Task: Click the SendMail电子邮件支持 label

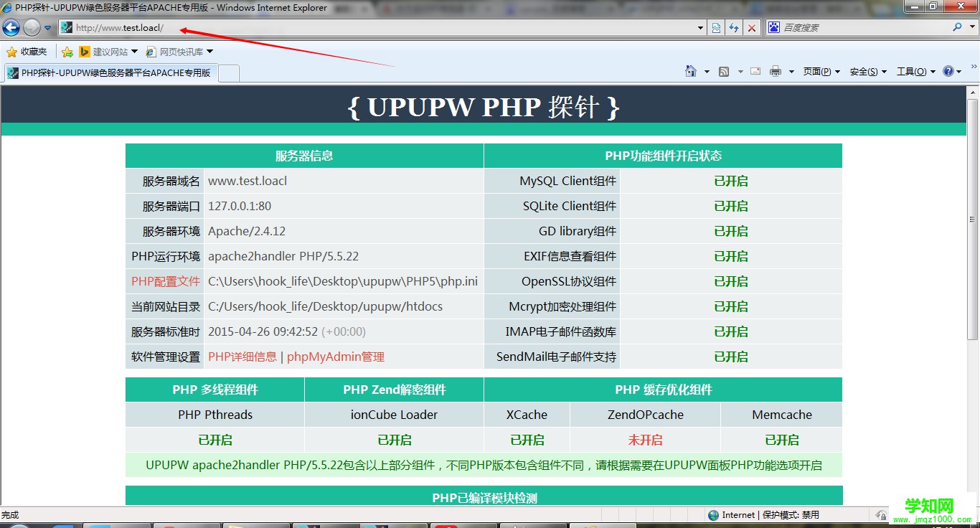Action: (x=556, y=357)
